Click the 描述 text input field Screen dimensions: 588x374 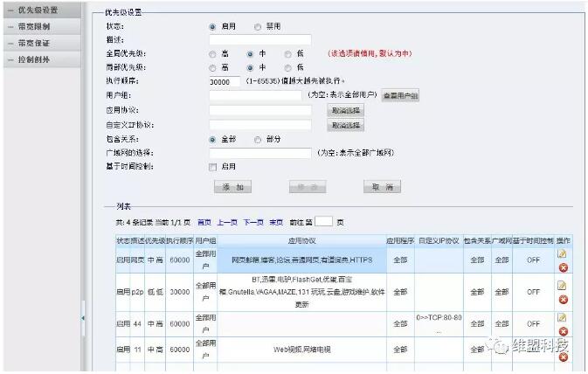260,39
